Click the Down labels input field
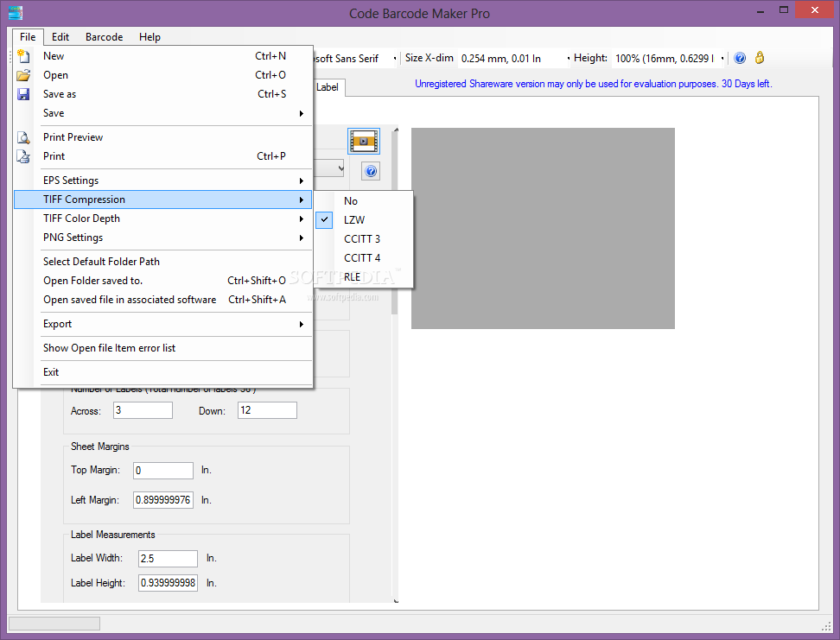The image size is (840, 640). (267, 410)
